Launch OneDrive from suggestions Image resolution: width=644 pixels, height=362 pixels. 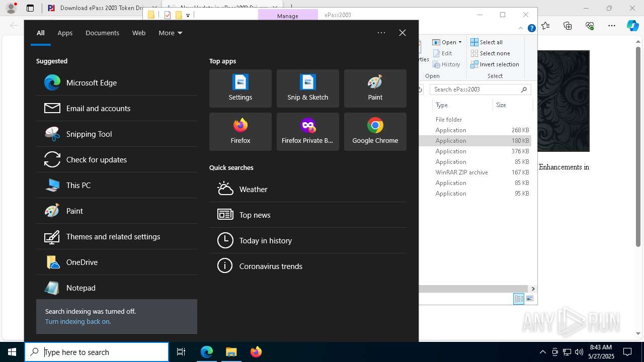117,262
